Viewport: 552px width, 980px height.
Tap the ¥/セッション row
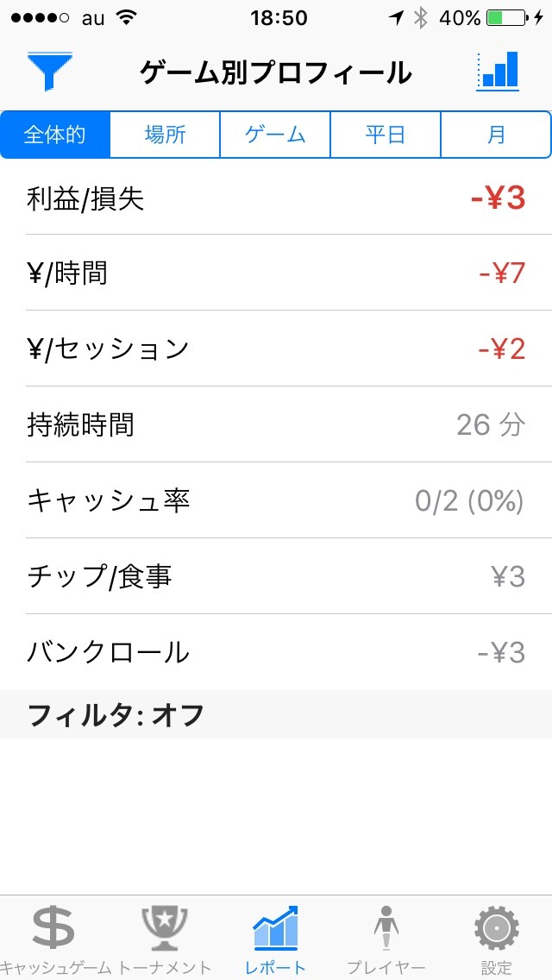click(x=276, y=349)
